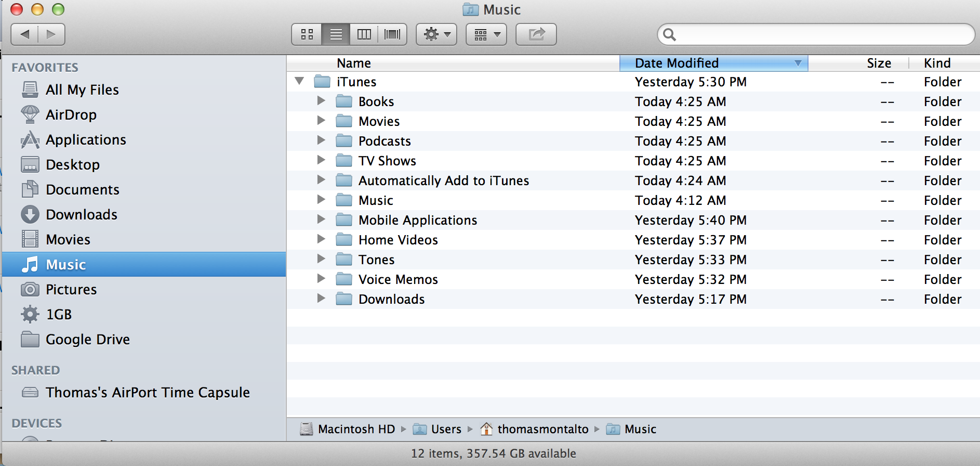980x466 pixels.
Task: Sort by Name column
Action: pyautogui.click(x=453, y=63)
